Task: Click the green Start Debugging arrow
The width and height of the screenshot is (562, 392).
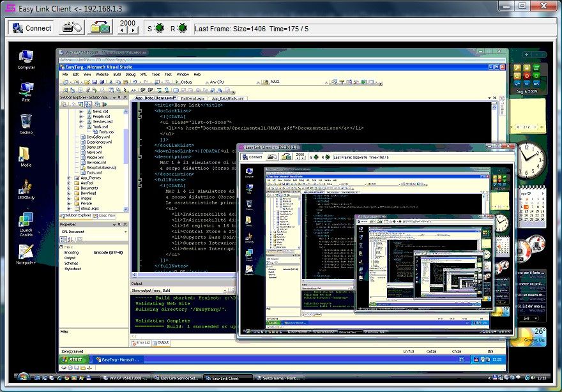Action: 177,82
